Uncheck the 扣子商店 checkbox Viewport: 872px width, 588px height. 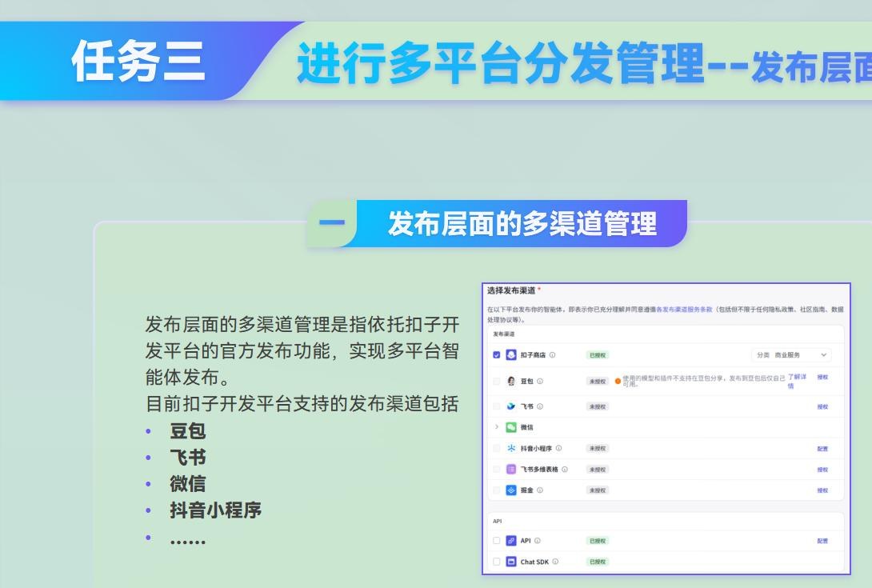coord(497,355)
